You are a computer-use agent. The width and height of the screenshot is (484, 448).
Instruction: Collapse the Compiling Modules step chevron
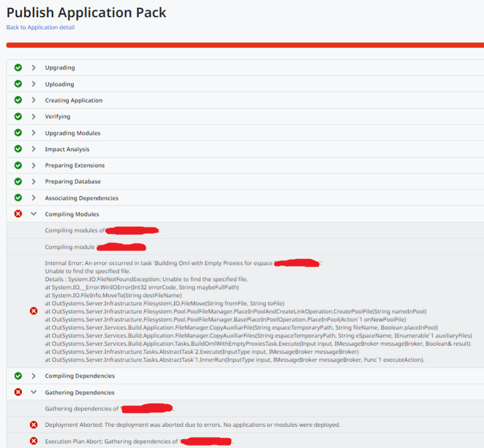pos(33,214)
